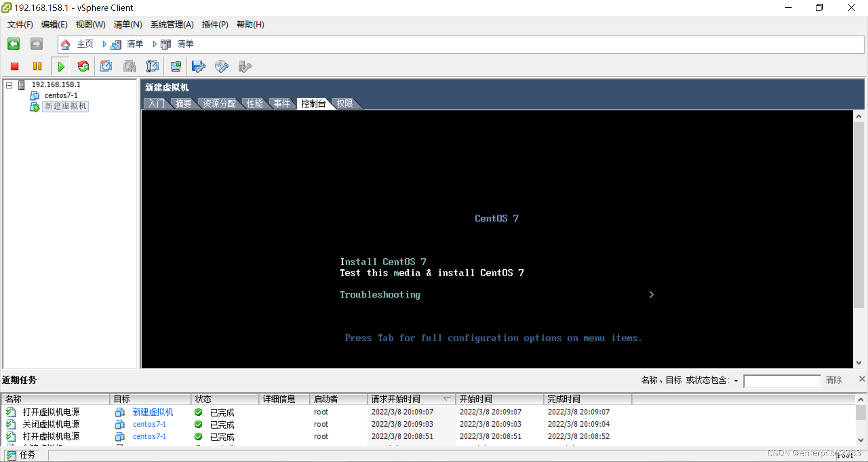
Task: Close the 近期任务 panel with X
Action: [862, 379]
